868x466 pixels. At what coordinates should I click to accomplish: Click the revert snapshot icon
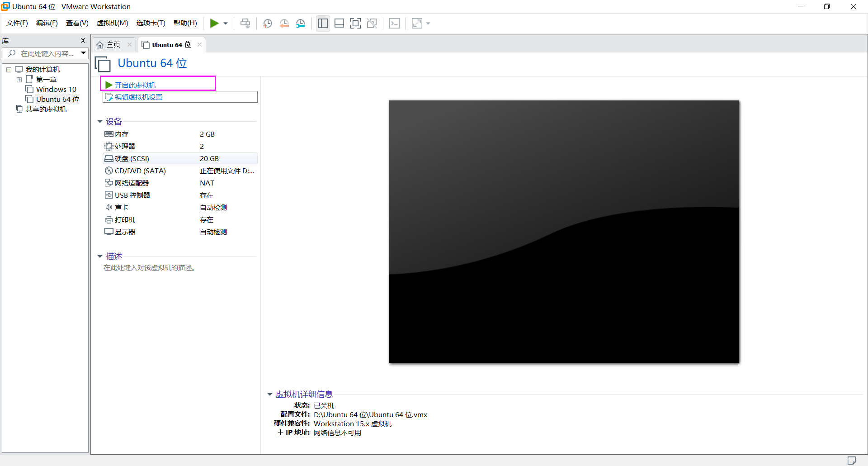[x=284, y=23]
